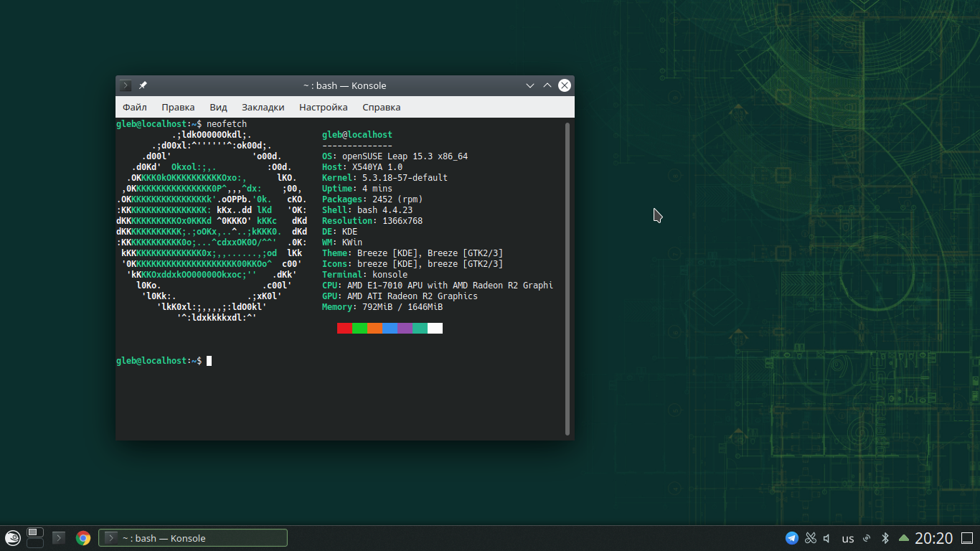The height and width of the screenshot is (551, 980).
Task: Launch Konsole from the taskbar shortcut
Action: 60,538
